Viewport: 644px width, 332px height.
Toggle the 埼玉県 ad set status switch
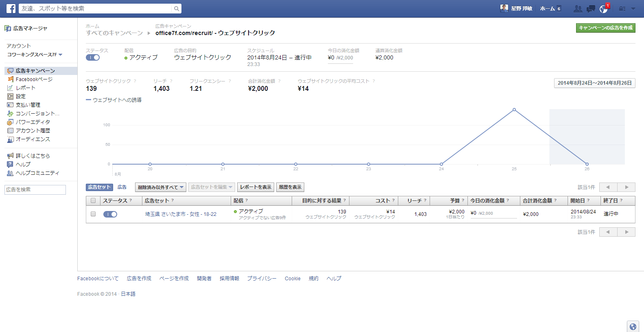pos(110,214)
